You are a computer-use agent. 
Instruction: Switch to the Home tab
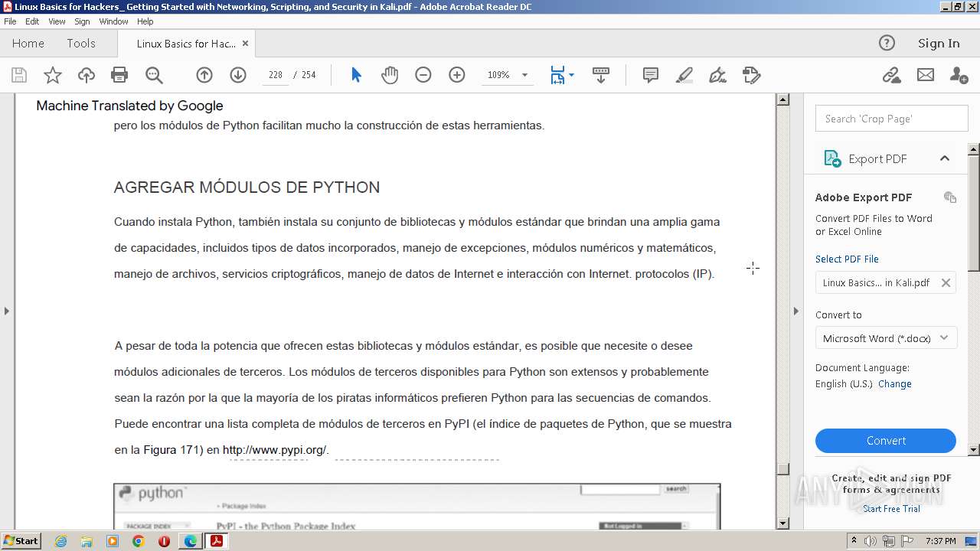point(28,43)
